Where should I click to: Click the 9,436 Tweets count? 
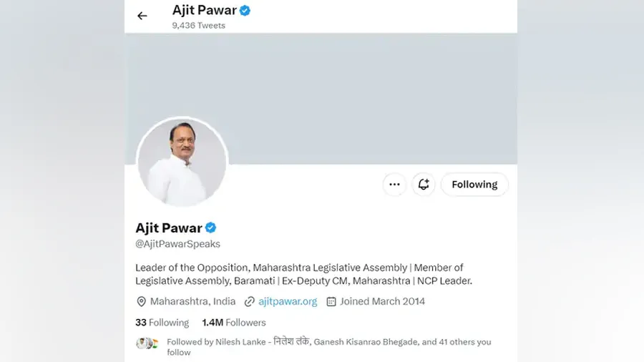coord(199,26)
